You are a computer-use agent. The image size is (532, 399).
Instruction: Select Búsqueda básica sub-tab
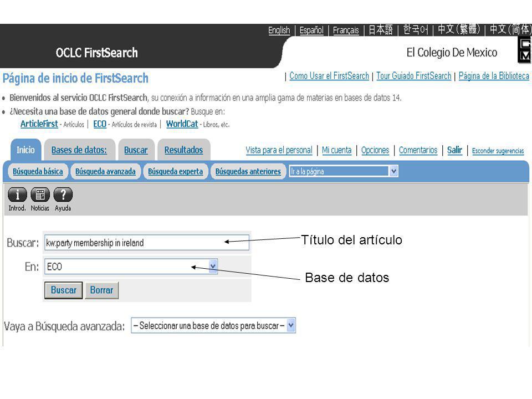[x=38, y=171]
